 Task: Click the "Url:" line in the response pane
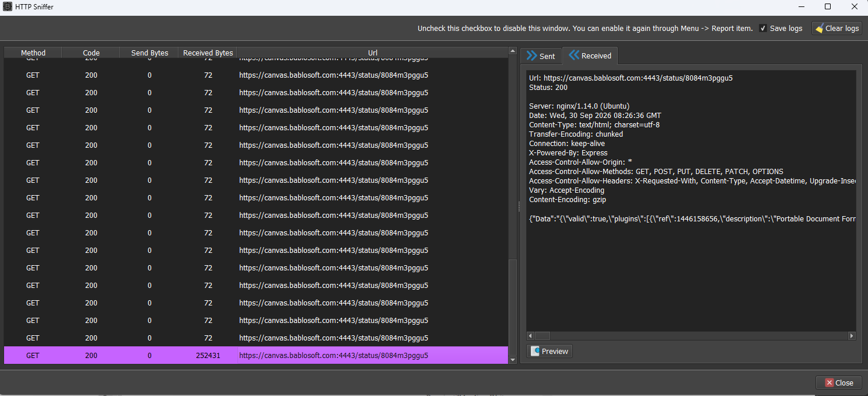point(631,78)
